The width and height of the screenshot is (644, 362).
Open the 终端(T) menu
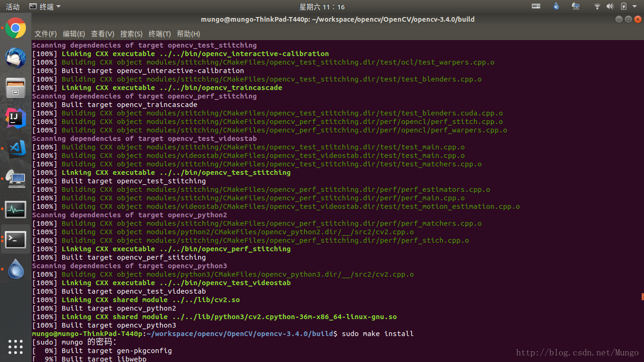click(x=160, y=34)
